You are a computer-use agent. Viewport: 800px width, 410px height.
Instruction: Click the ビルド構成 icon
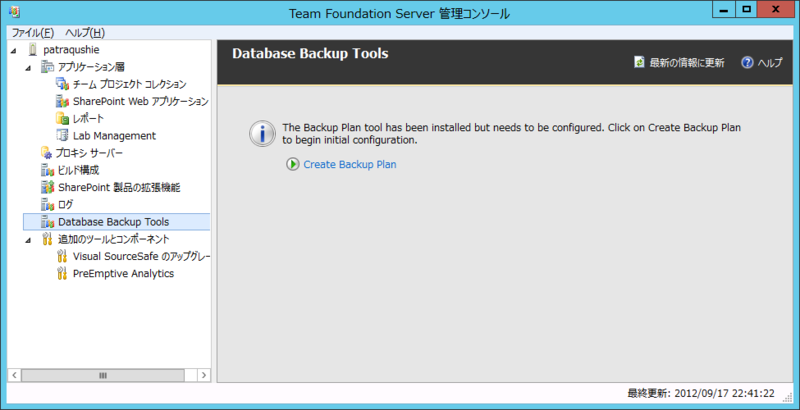click(x=47, y=170)
